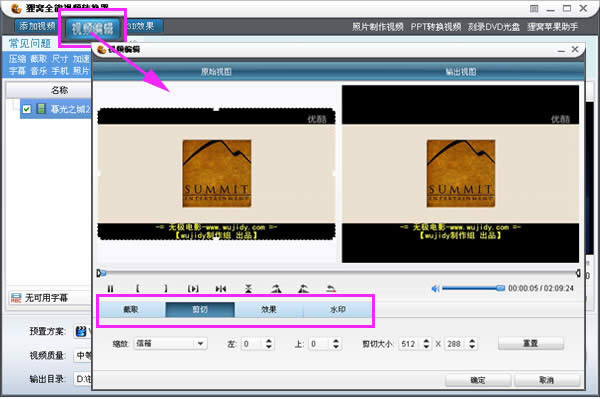Click the bracketed play segment icon
This screenshot has width=600, height=399.
193,289
